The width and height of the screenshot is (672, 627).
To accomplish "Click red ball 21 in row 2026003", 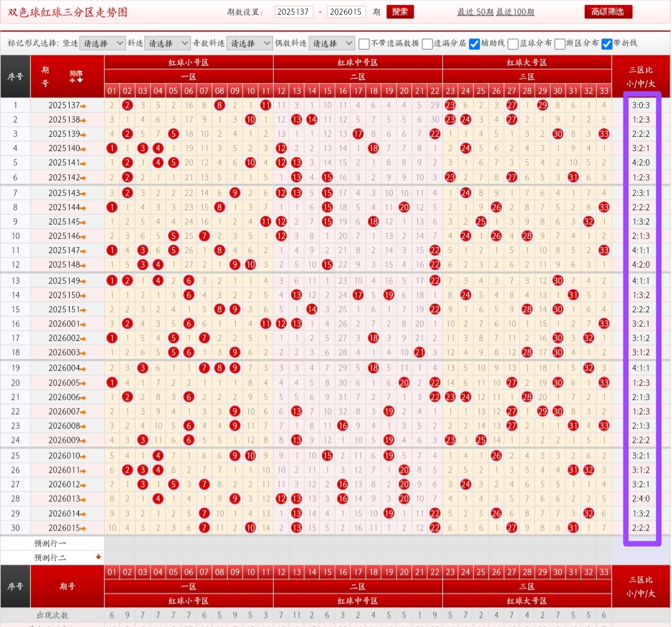I will pos(419,352).
